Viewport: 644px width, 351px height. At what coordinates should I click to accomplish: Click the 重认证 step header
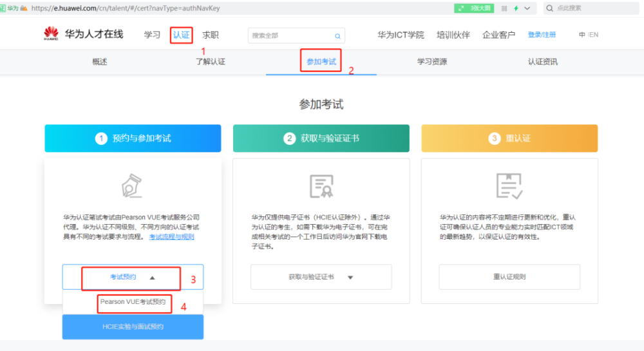(x=509, y=138)
